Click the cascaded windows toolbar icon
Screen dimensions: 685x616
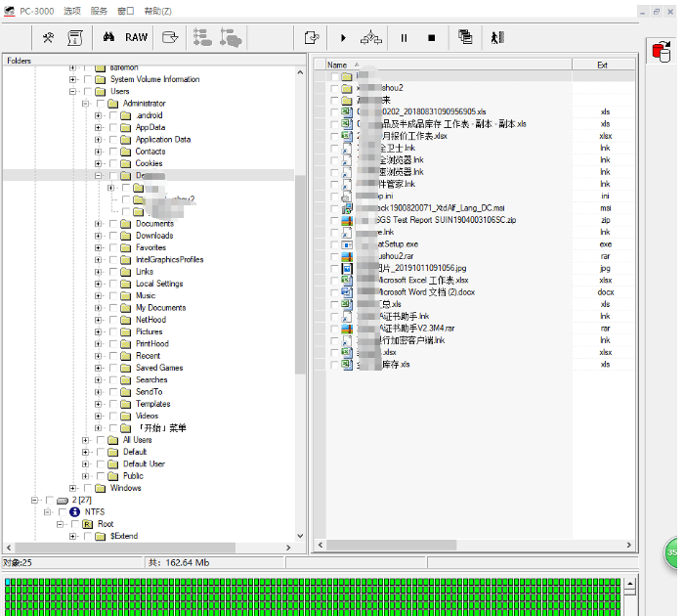tap(465, 37)
